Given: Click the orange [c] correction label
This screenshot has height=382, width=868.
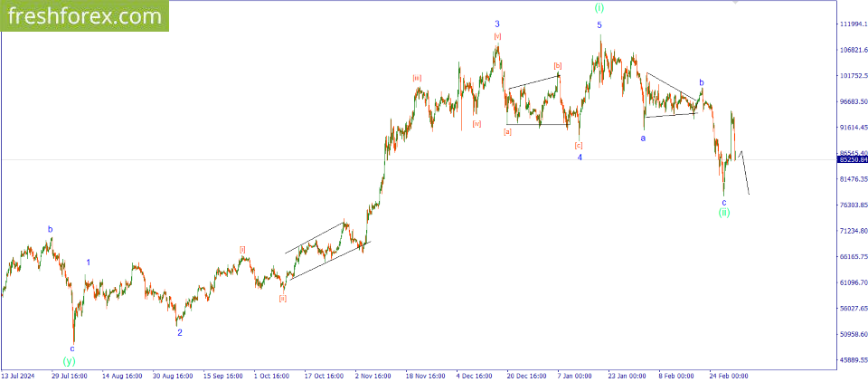Looking at the screenshot, I should [579, 145].
